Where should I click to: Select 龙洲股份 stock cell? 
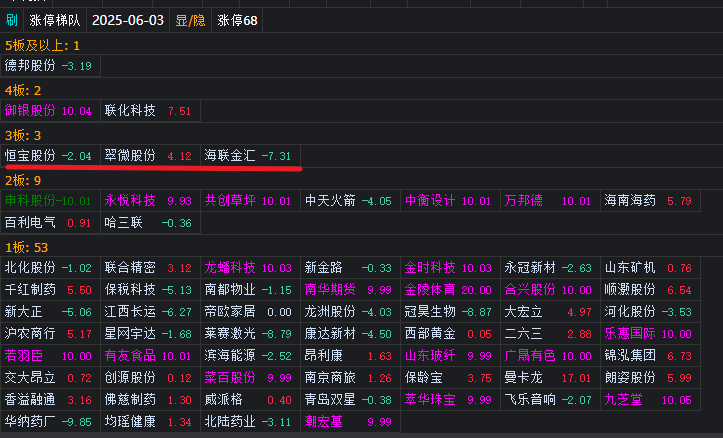(x=350, y=312)
